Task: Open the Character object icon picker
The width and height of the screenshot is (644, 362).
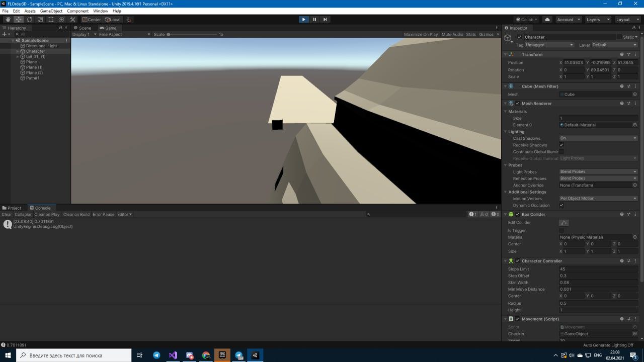Action: [509, 38]
